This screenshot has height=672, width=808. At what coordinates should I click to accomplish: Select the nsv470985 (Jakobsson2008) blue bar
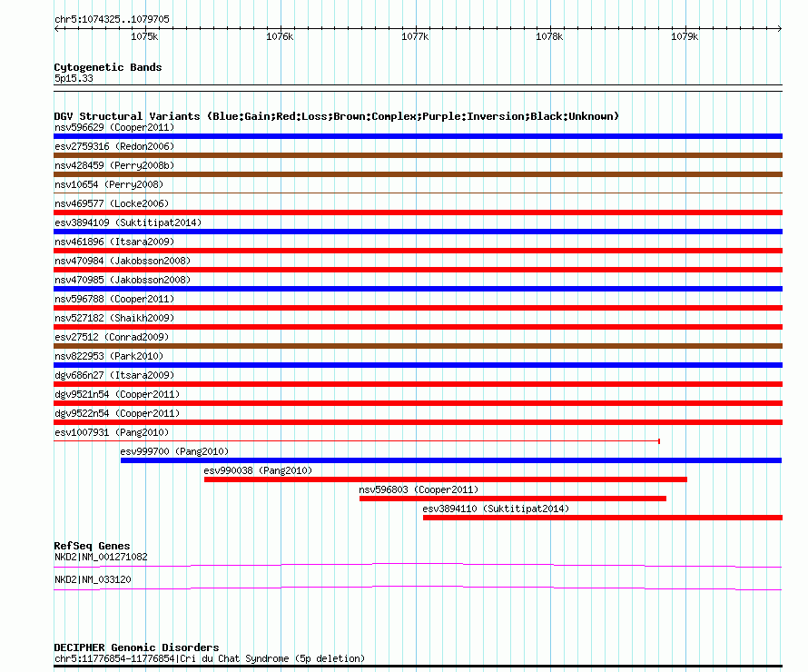[x=418, y=289]
